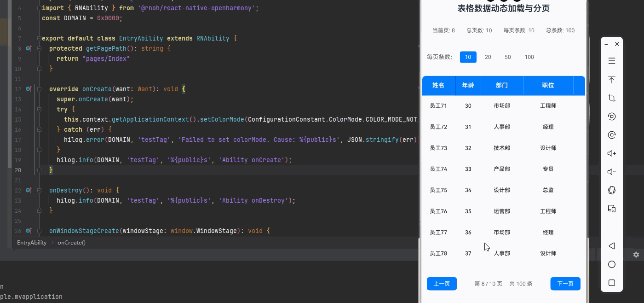Image resolution: width=644 pixels, height=303 pixels.
Task: Click override gutter icon at getPagePath line
Action: coord(29,48)
